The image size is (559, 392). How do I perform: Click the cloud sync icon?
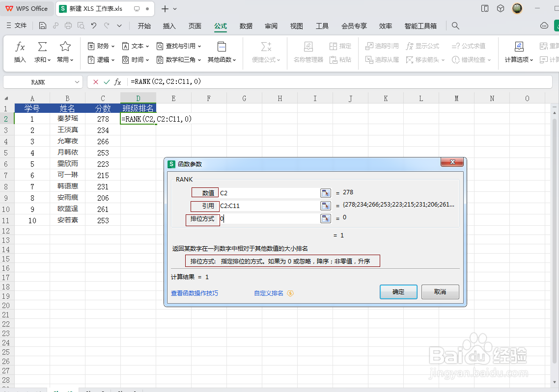[544, 26]
